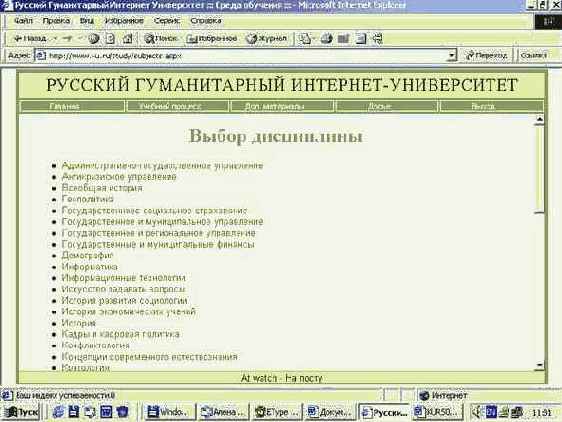
Task: Click the Print icon in the toolbar
Action: pyautogui.click(x=327, y=38)
